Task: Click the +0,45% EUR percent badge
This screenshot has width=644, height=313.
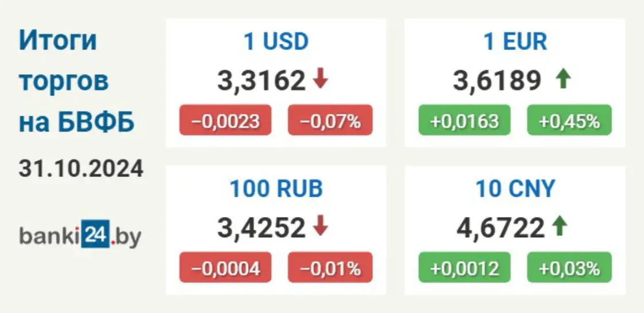Action: click(x=569, y=120)
